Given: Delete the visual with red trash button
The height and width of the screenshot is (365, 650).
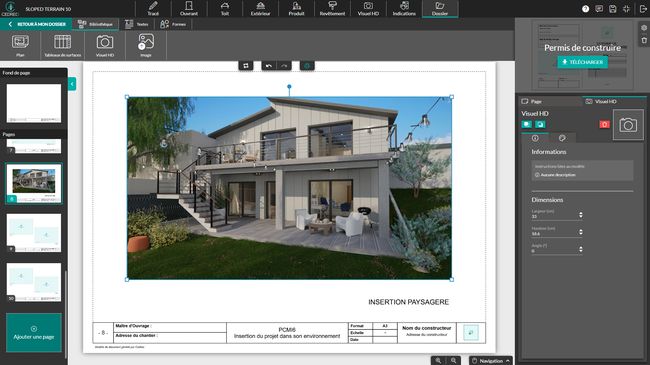Looking at the screenshot, I should tap(604, 124).
